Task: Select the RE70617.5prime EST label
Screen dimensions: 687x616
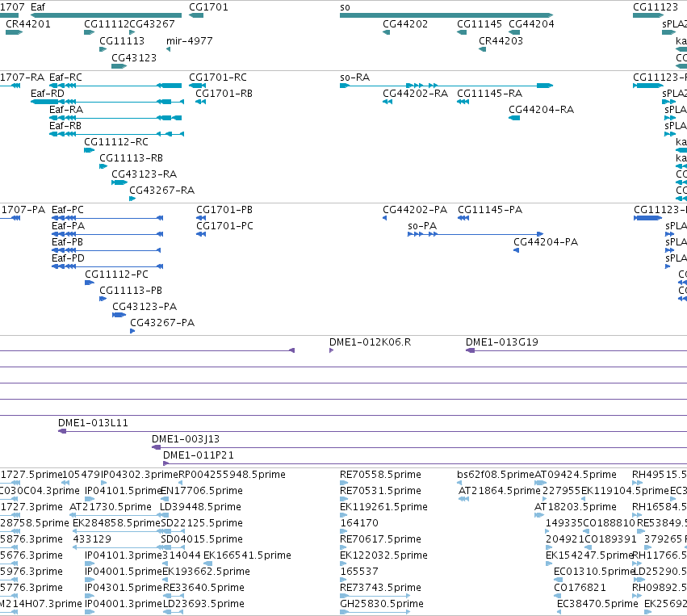Action: pos(380,539)
